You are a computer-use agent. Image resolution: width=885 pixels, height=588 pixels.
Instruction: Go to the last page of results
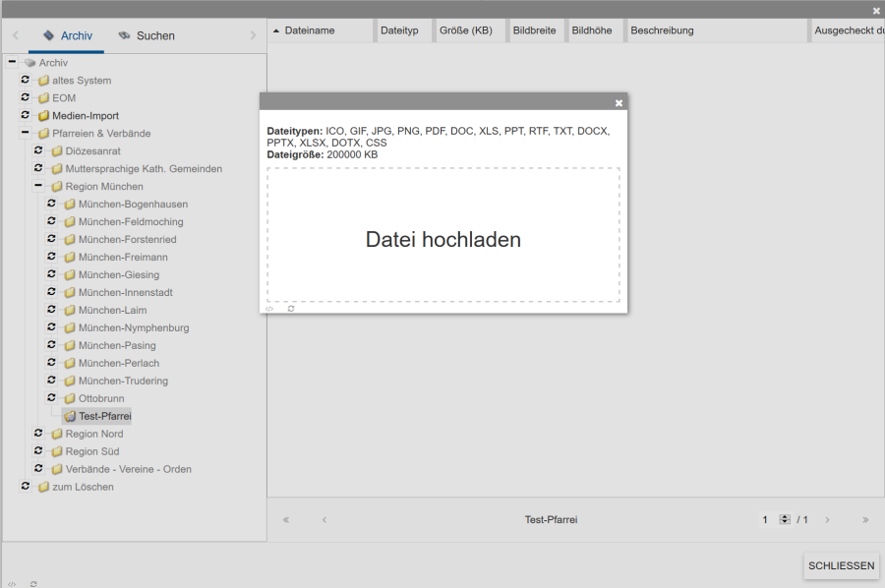click(865, 519)
